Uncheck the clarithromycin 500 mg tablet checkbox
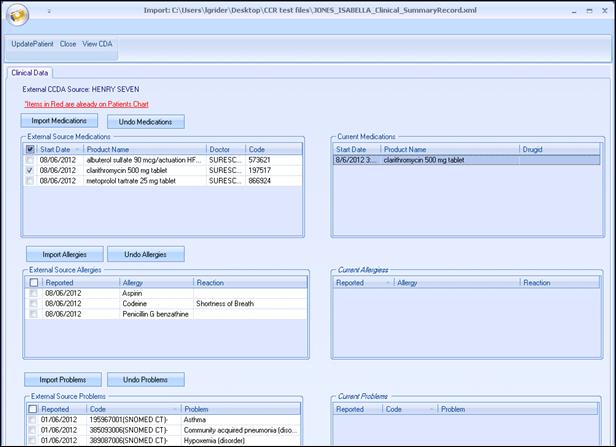This screenshot has width=616, height=447. [32, 171]
